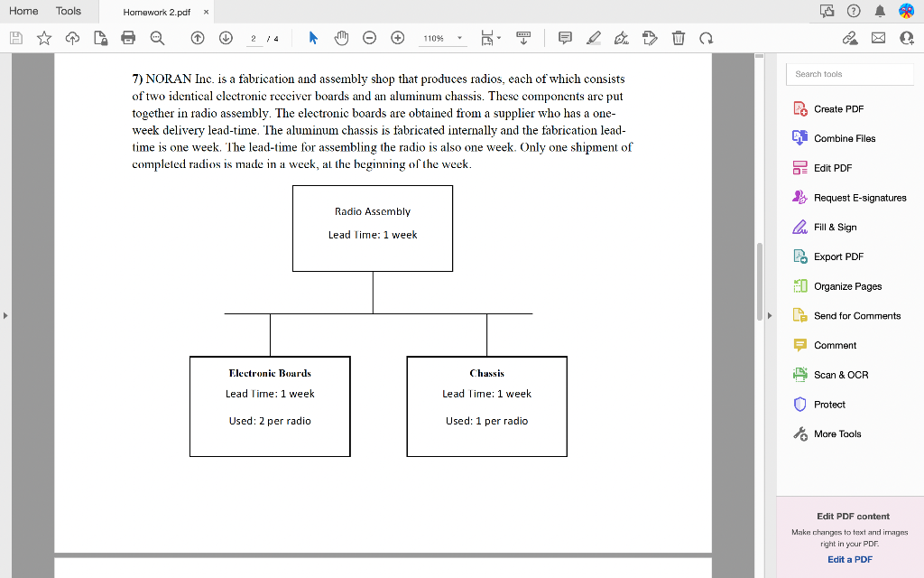The image size is (924, 578).
Task: Zoom in using the plus icon
Action: click(x=398, y=38)
